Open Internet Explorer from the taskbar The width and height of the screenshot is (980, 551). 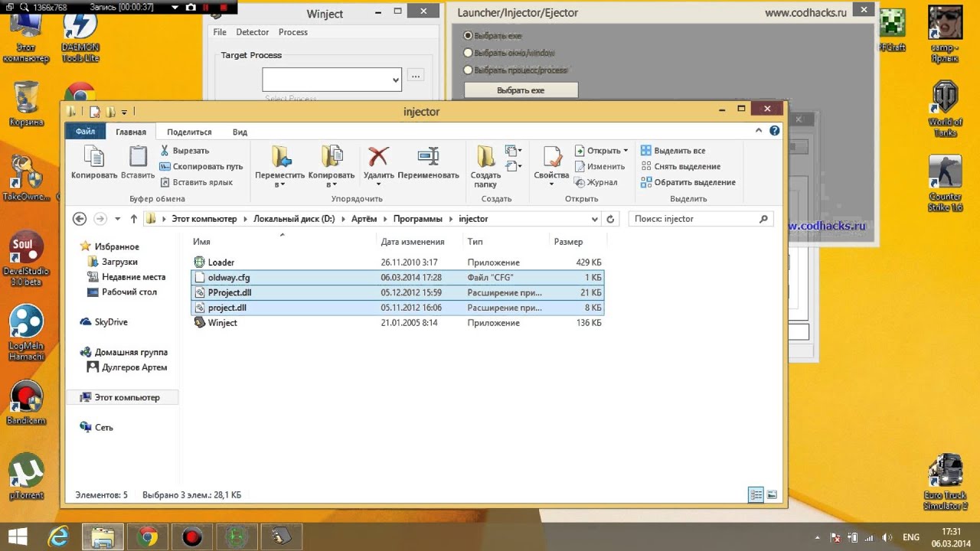pos(59,536)
